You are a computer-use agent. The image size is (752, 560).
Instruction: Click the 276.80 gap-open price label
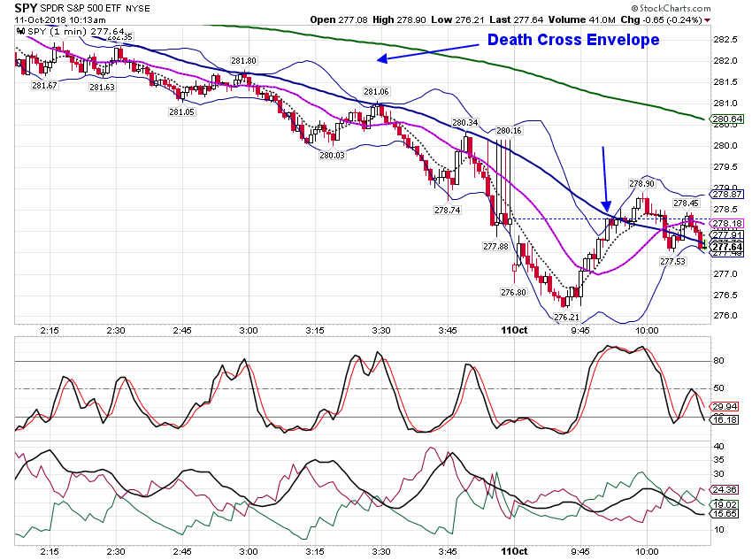point(514,293)
